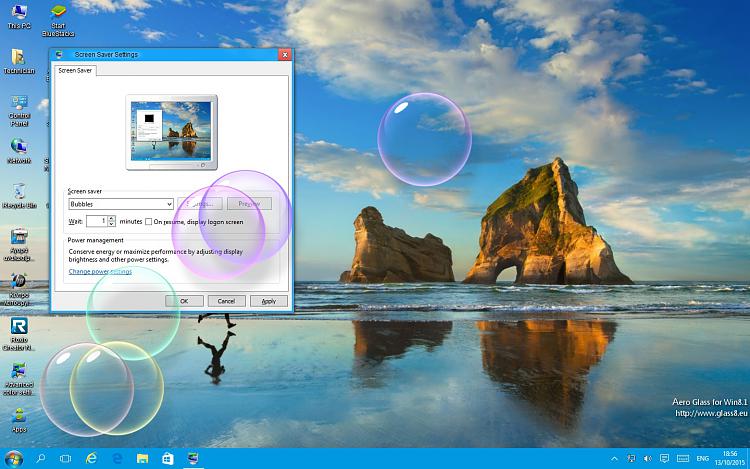Launch Microsoft Edge from taskbar
The image size is (750, 469).
tap(117, 458)
